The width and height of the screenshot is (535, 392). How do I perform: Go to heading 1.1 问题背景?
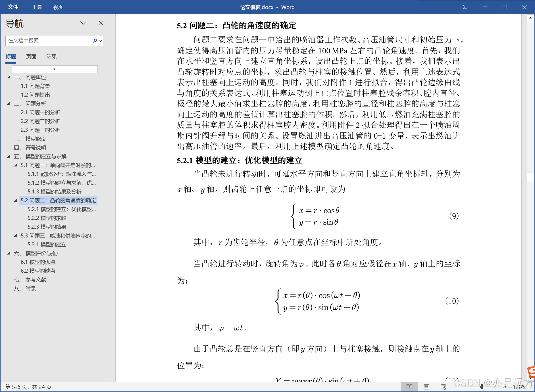(x=35, y=86)
